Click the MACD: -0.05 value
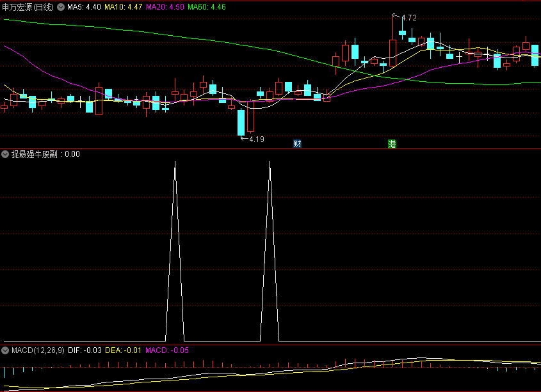The image size is (541, 392). point(167,350)
